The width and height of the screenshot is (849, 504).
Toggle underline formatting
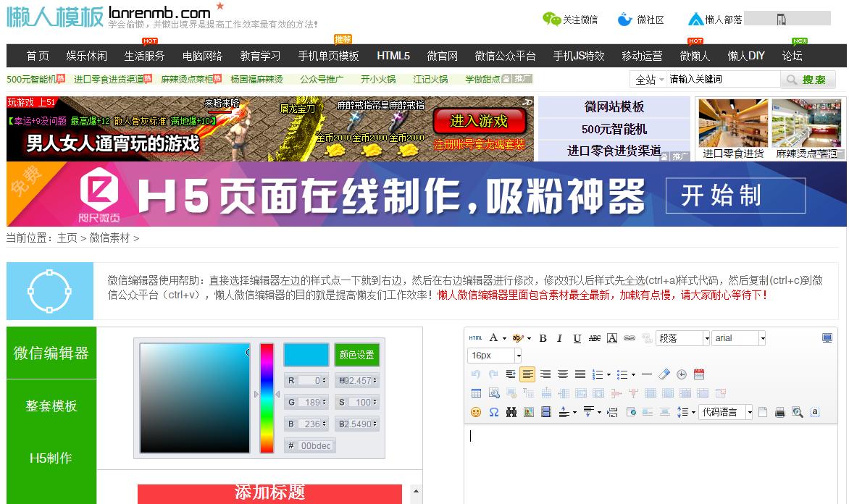(x=577, y=338)
